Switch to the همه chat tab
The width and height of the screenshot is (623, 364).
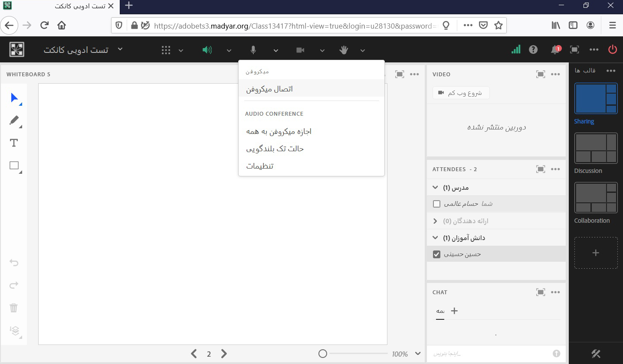tap(440, 311)
